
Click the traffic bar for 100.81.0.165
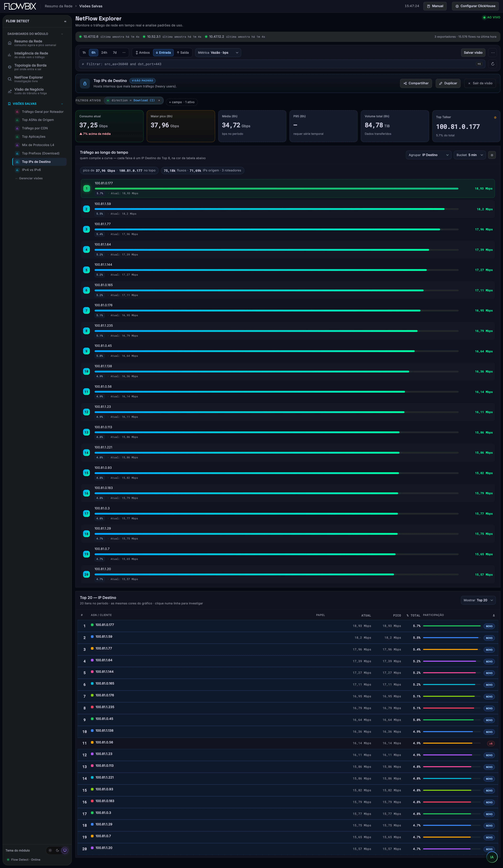(277, 290)
